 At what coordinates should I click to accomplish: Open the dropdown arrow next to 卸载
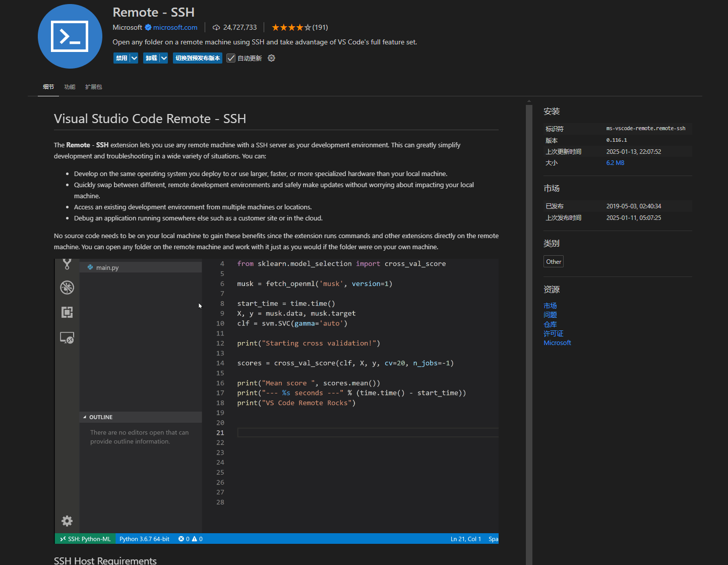(164, 58)
